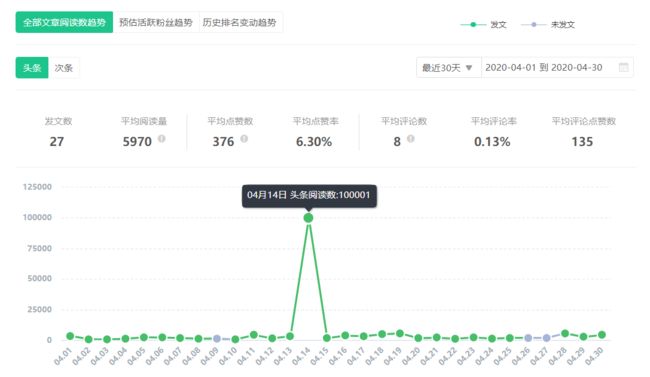Click the 04.19 data point

[400, 333]
